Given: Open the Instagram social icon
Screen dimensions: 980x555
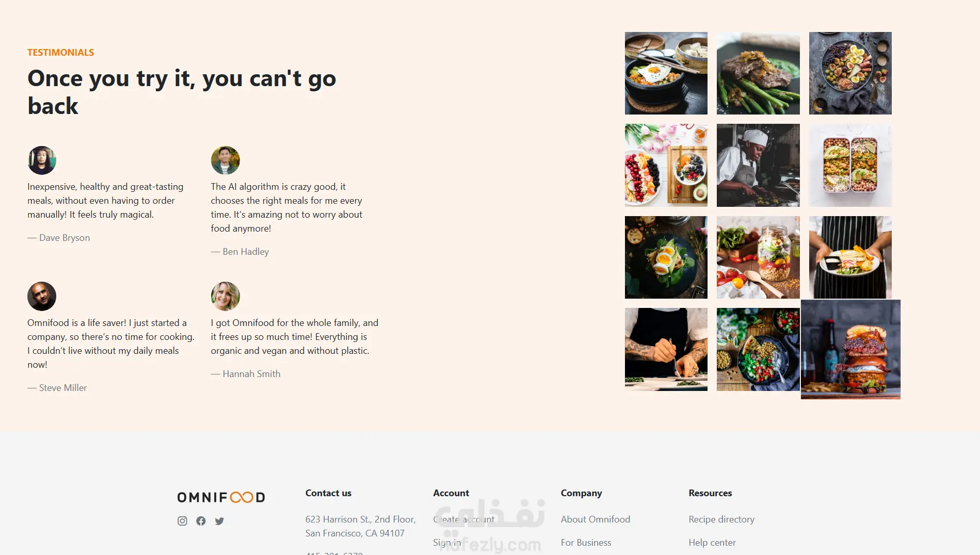Looking at the screenshot, I should pos(182,521).
